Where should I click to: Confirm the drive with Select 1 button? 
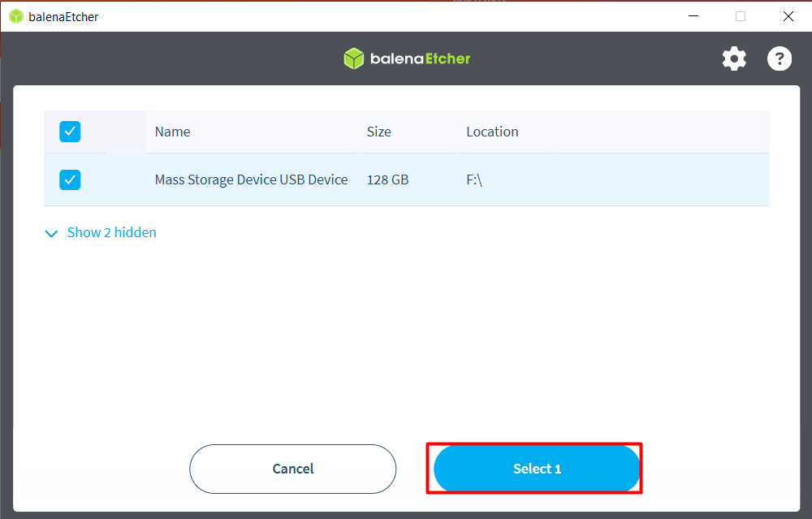tap(537, 469)
